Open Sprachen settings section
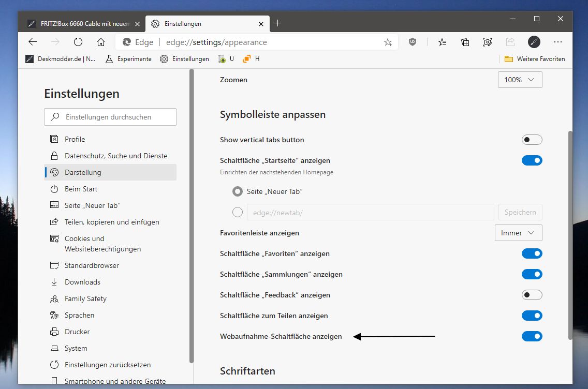 tap(110, 315)
